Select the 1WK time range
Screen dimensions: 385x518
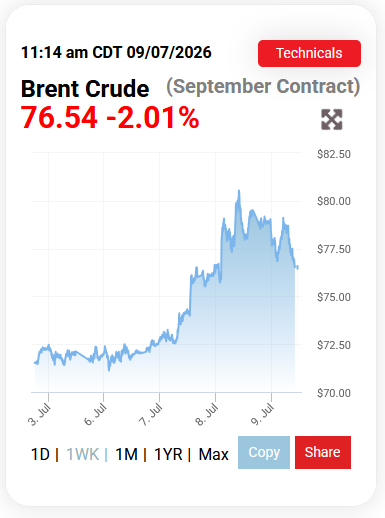[x=82, y=454]
